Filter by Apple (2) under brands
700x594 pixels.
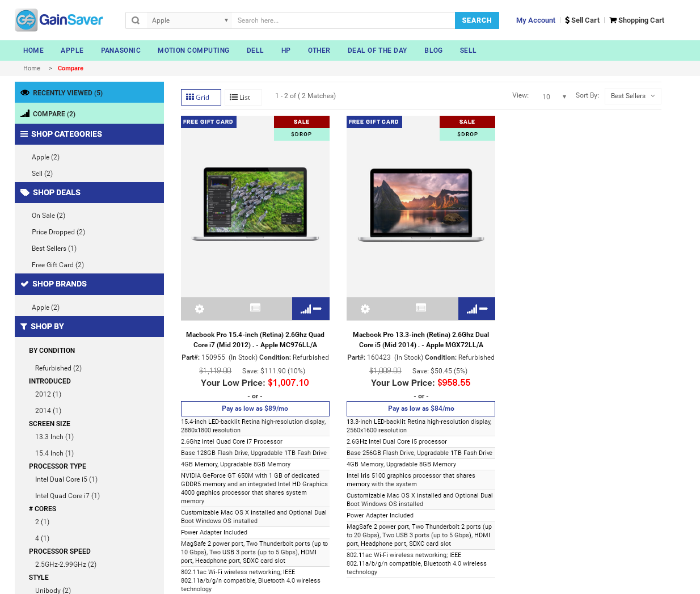click(x=45, y=307)
